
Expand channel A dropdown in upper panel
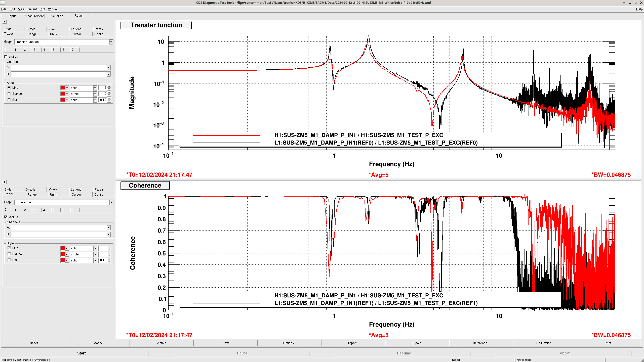pos(108,67)
